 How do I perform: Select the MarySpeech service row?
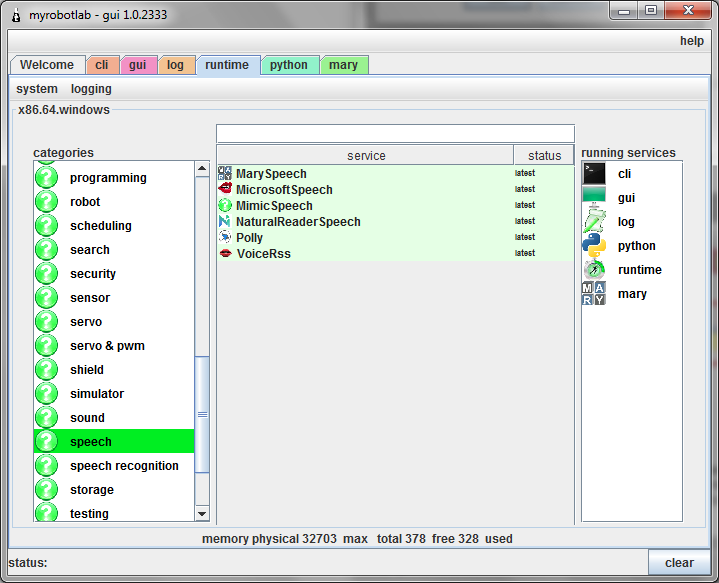click(x=395, y=173)
